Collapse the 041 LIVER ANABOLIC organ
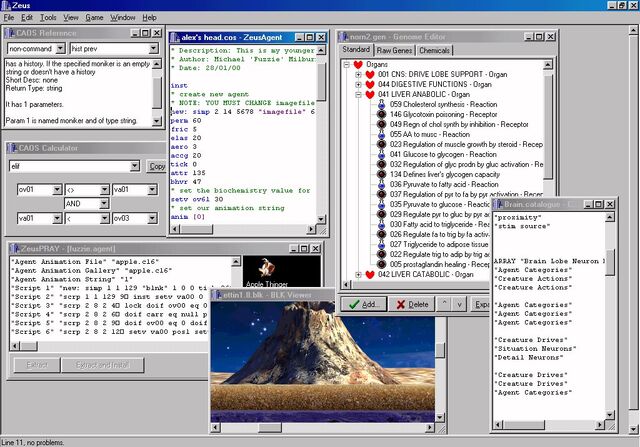Viewport: 640px width, 447px height. tap(358, 94)
